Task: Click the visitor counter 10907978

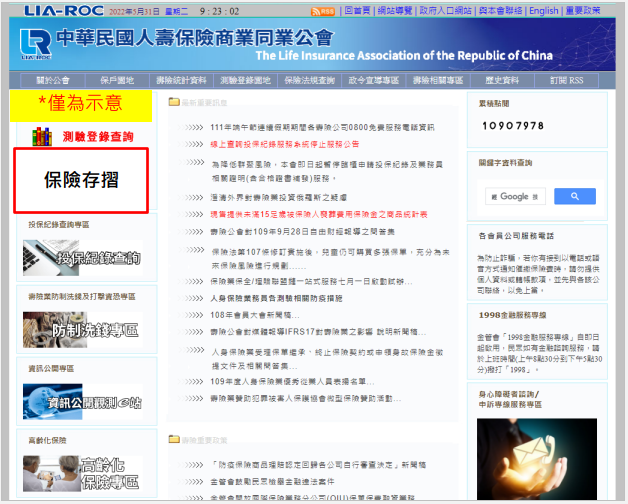Action: coord(513,126)
